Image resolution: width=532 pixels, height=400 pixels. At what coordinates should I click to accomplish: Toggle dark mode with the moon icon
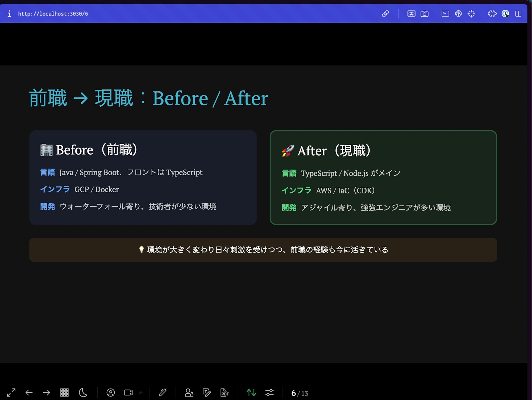pyautogui.click(x=83, y=393)
